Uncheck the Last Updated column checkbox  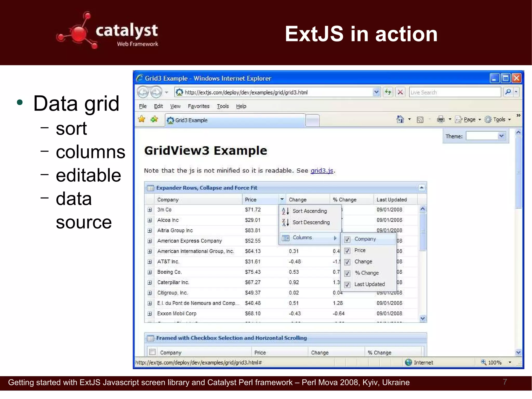point(347,285)
